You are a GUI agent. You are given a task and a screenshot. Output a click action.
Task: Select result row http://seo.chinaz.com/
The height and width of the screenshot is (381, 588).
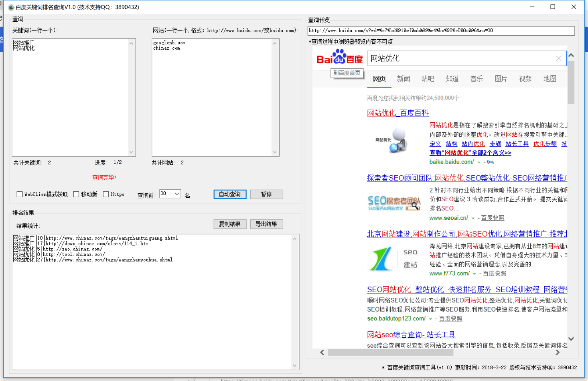click(58, 249)
